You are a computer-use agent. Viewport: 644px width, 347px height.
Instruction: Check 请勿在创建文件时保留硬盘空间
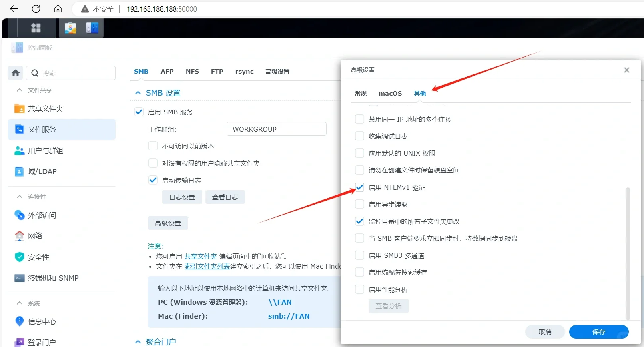pos(359,170)
